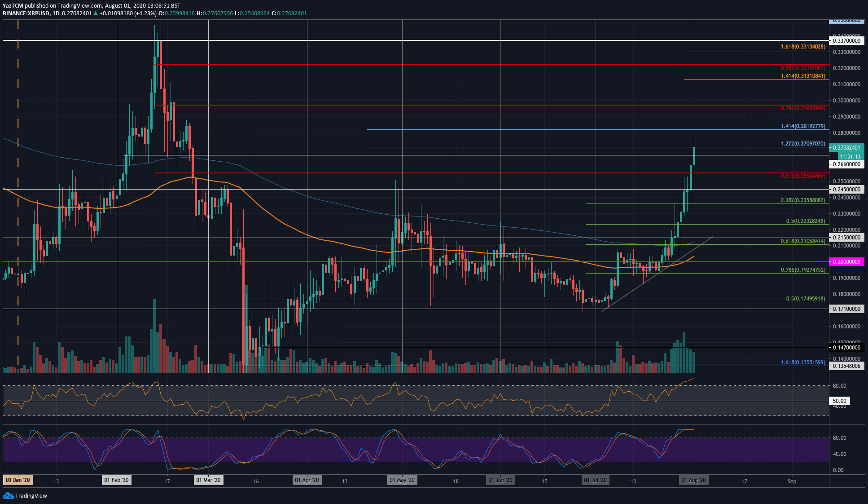This screenshot has width=868, height=504.
Task: Click the 0.786(0.19274752) Fibonacci label
Action: point(802,270)
